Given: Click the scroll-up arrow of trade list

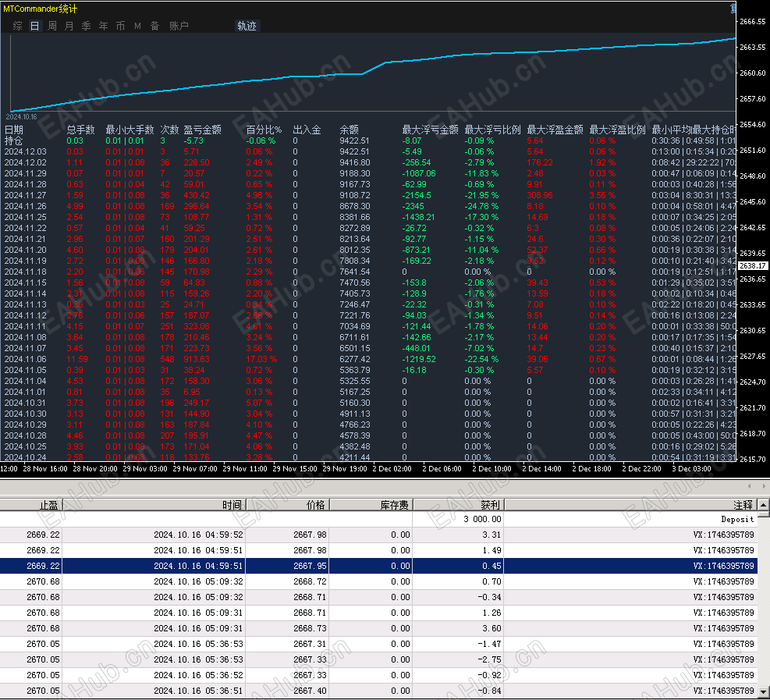Looking at the screenshot, I should [x=763, y=505].
